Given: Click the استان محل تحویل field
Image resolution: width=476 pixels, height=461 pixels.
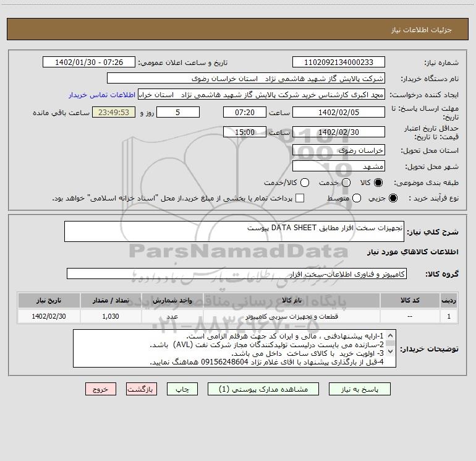Looking at the screenshot, I should (339, 150).
